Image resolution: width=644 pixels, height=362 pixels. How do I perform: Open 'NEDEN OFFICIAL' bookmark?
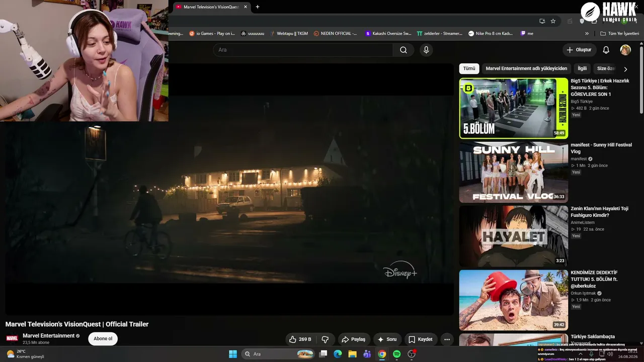[x=335, y=34]
